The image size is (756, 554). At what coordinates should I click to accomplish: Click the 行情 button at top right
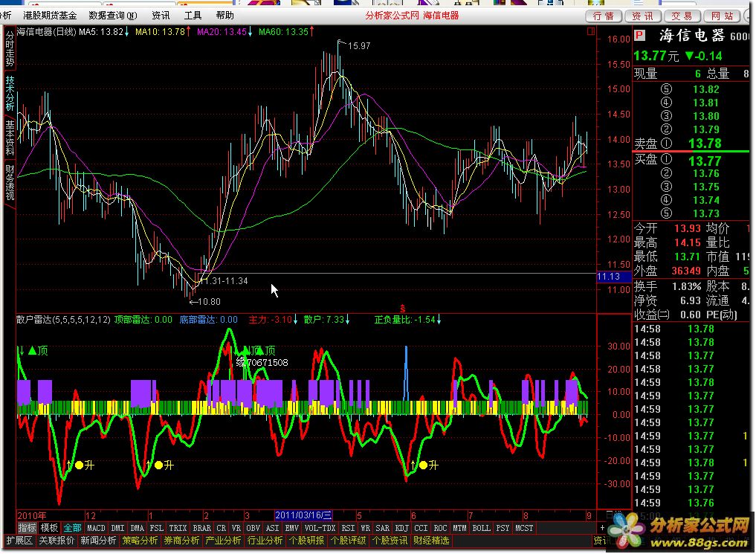point(604,16)
